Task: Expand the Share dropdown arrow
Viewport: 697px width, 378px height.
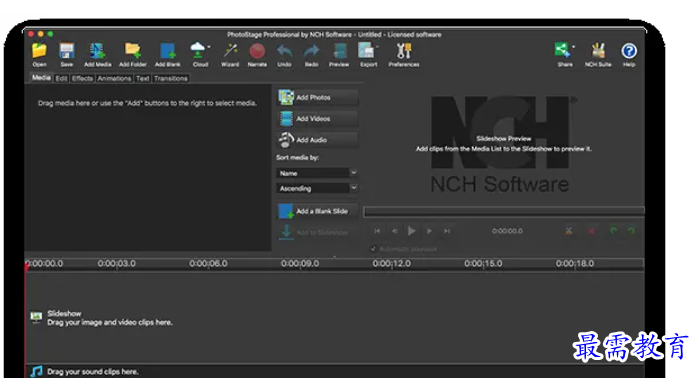Action: pyautogui.click(x=573, y=47)
